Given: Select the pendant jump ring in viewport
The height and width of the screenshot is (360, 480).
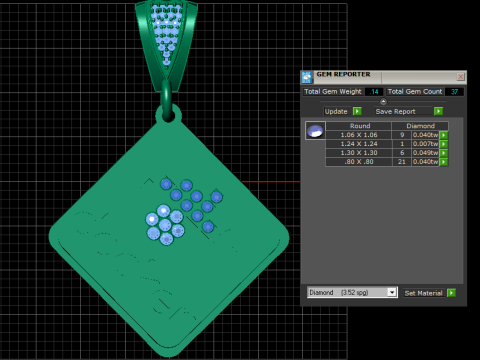Looking at the screenshot, I should (x=166, y=100).
